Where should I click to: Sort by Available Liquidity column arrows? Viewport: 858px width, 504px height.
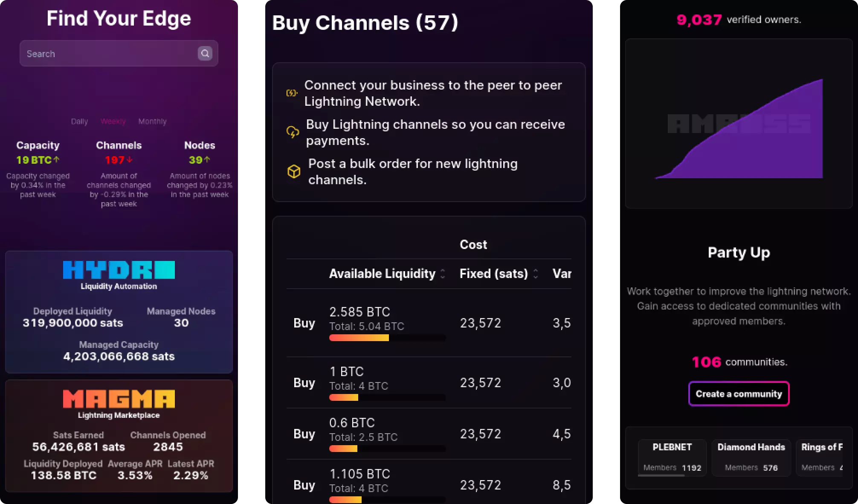(443, 274)
